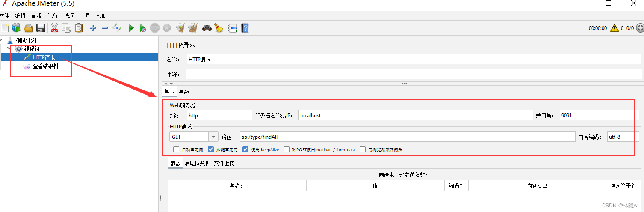This screenshot has width=644, height=212.
Task: Copy the selected element
Action: pyautogui.click(x=67, y=28)
